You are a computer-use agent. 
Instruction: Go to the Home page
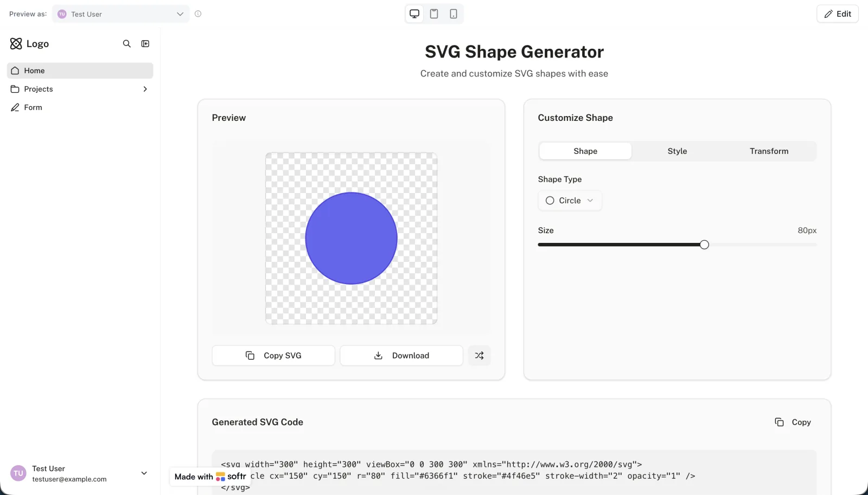(80, 70)
